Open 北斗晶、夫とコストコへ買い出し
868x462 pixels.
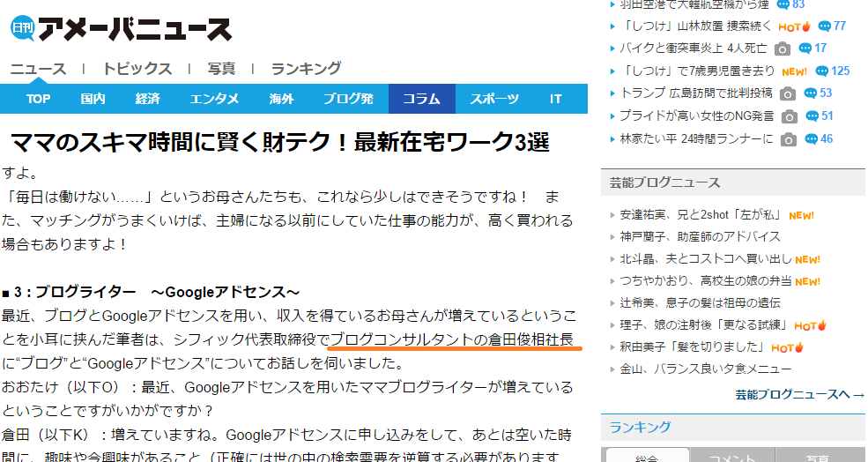pos(707,258)
